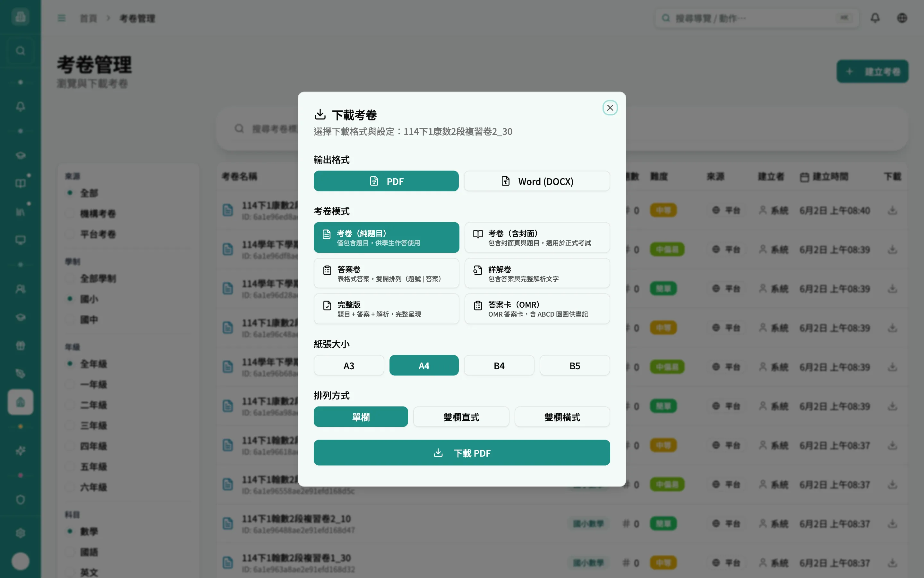
Task: Choose 完整版 mode
Action: (x=386, y=309)
